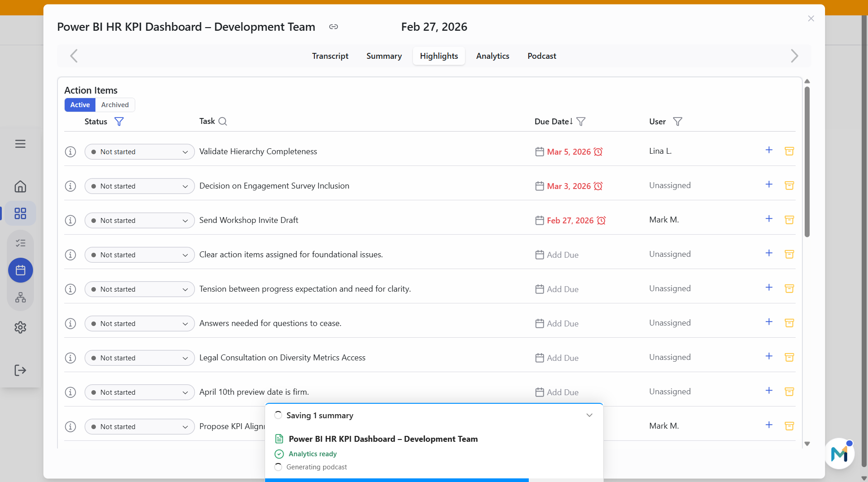Open status dropdown for April 10th preview task

coord(139,392)
